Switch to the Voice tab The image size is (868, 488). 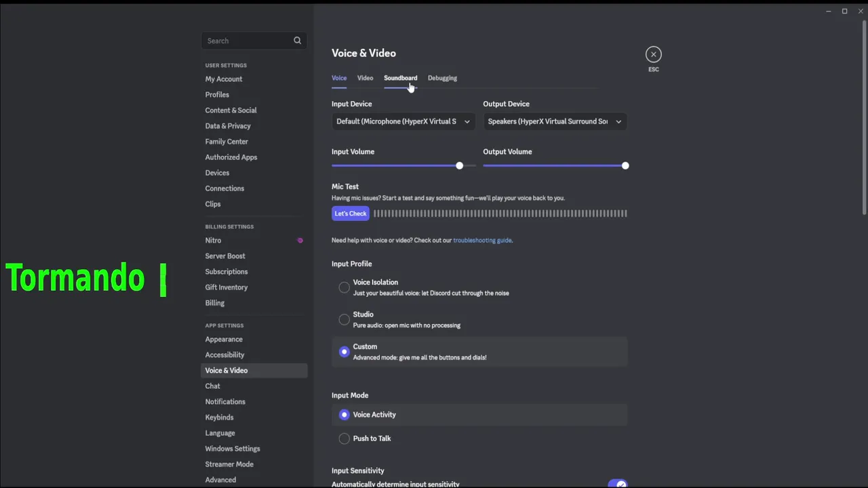(x=339, y=78)
